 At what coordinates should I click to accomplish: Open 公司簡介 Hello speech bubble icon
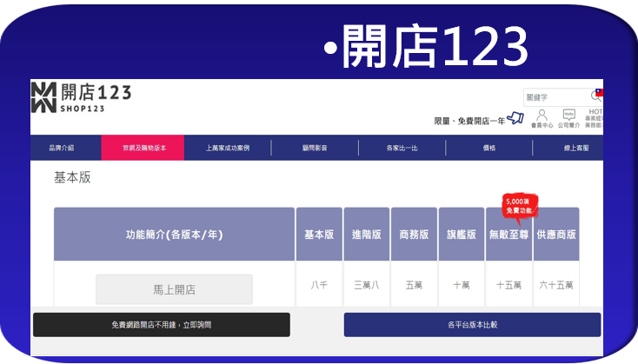tap(568, 118)
